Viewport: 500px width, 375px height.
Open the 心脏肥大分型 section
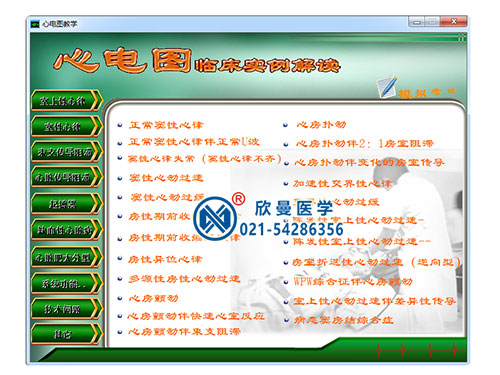(x=66, y=257)
